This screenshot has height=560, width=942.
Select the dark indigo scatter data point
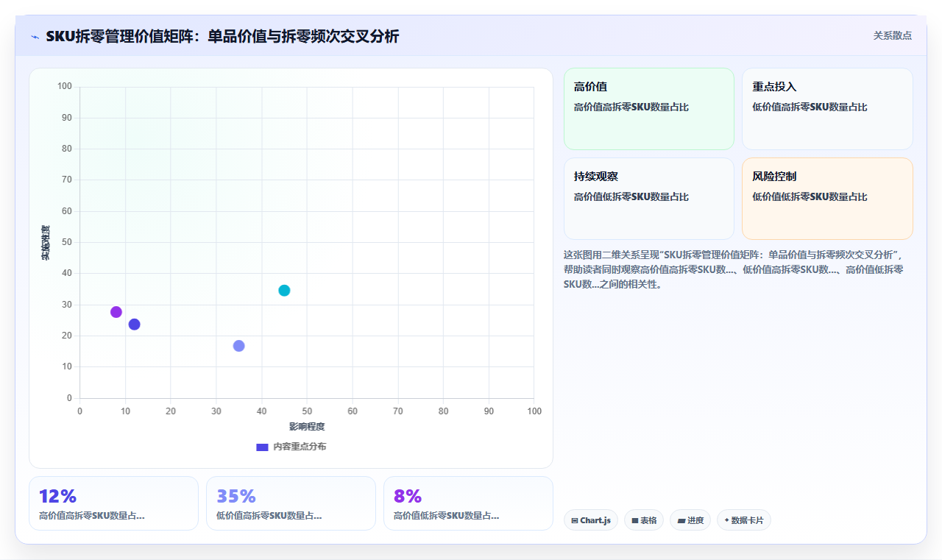(x=134, y=325)
